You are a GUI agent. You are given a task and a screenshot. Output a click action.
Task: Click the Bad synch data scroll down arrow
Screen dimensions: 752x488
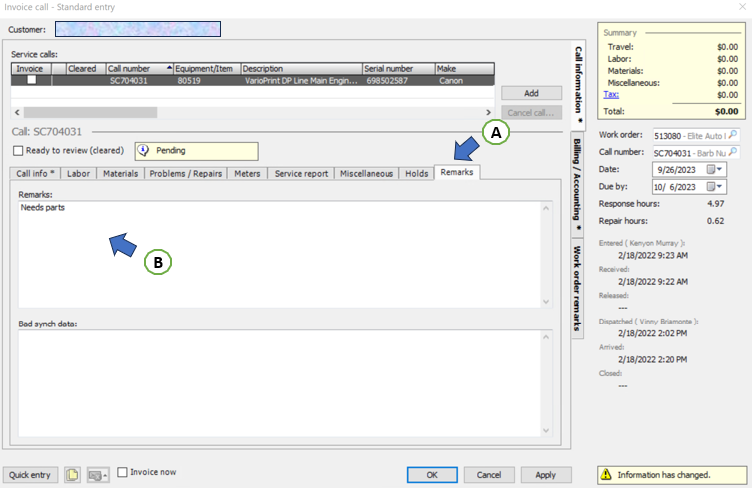point(546,430)
